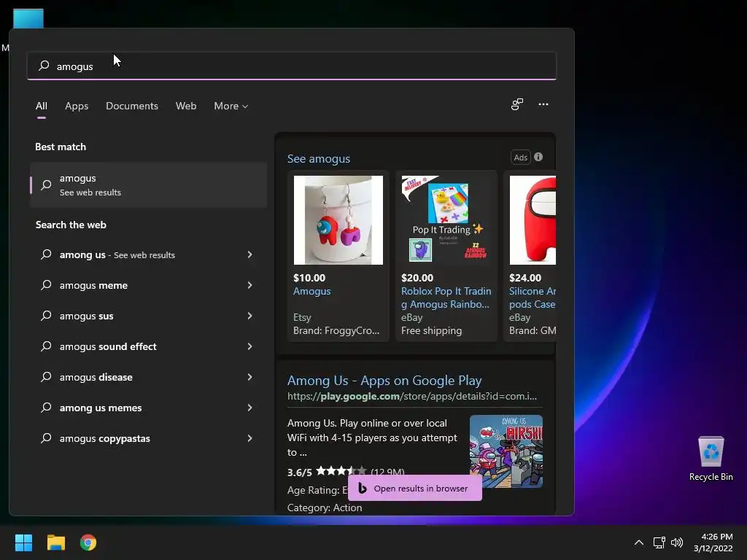Open the $10.00 Amogus earrings thumbnail

pyautogui.click(x=338, y=220)
